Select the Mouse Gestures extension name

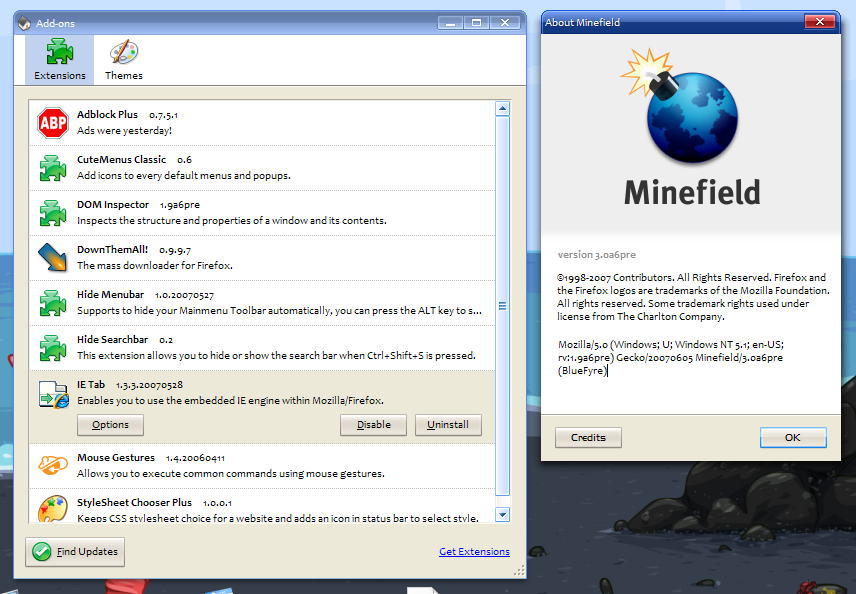click(x=116, y=458)
